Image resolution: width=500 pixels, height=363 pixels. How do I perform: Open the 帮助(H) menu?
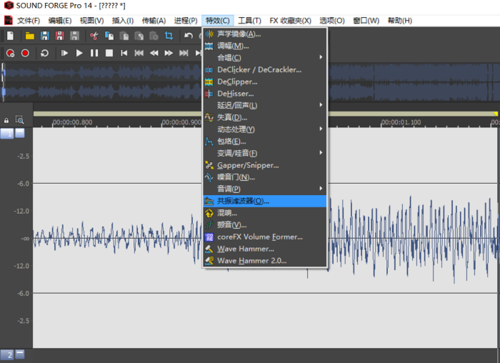coord(400,21)
